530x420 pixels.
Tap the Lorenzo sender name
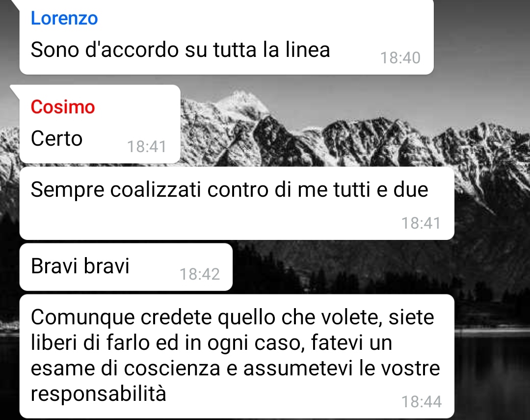click(x=64, y=18)
